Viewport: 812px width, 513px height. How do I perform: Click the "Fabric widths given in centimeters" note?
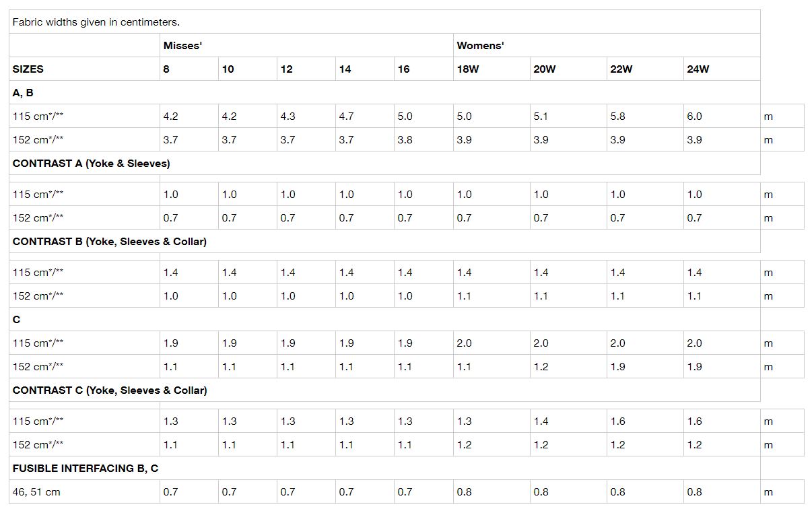click(x=96, y=22)
